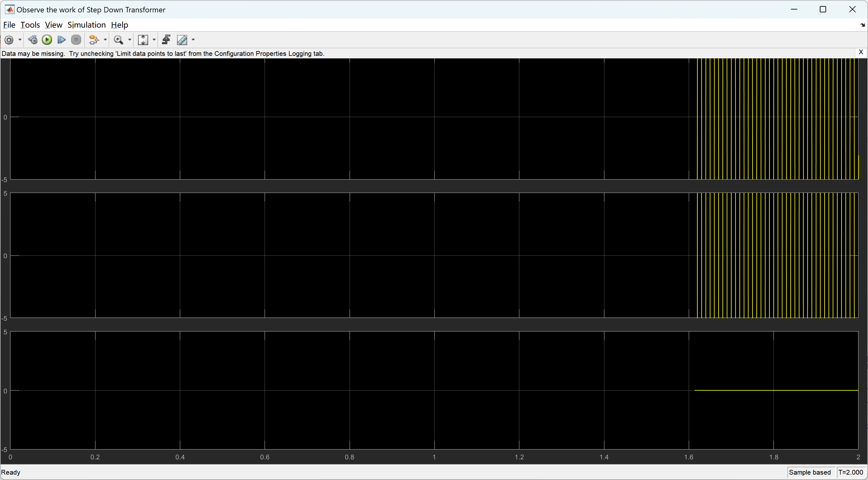Click the Step Back simulation icon
This screenshot has width=868, height=480.
tap(33, 40)
